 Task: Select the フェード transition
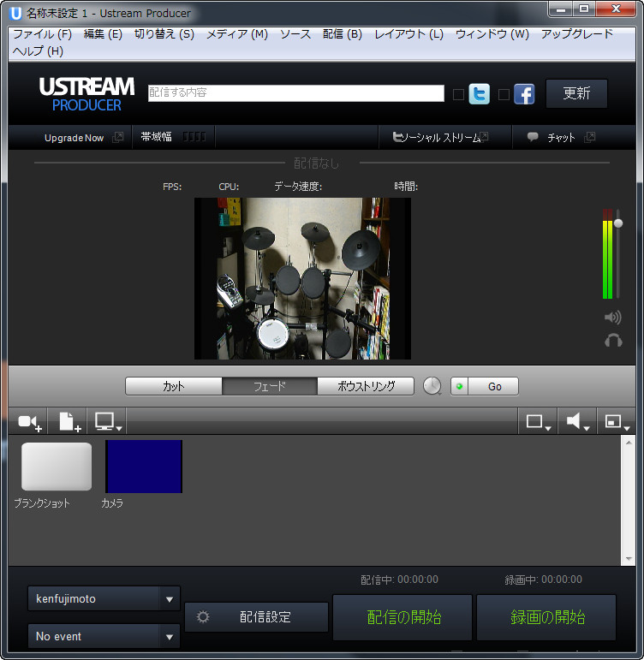pyautogui.click(x=270, y=386)
